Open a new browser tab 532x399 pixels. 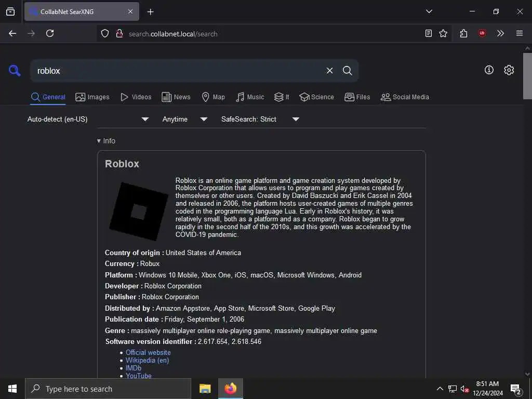pos(151,12)
